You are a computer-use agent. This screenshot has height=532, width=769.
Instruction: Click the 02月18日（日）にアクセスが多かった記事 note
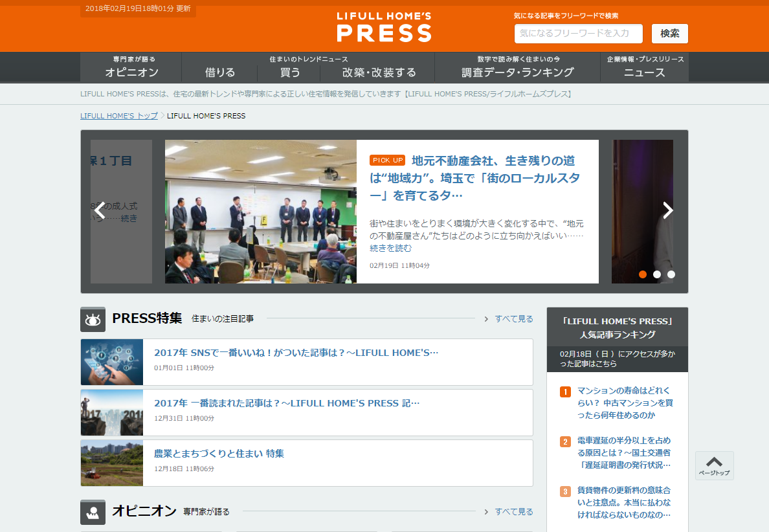click(618, 359)
